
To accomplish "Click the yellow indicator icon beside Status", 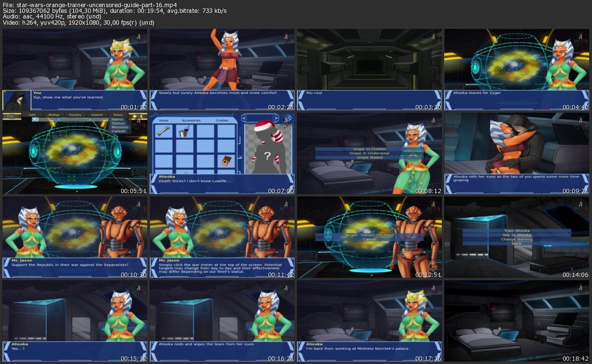I will (x=136, y=115).
